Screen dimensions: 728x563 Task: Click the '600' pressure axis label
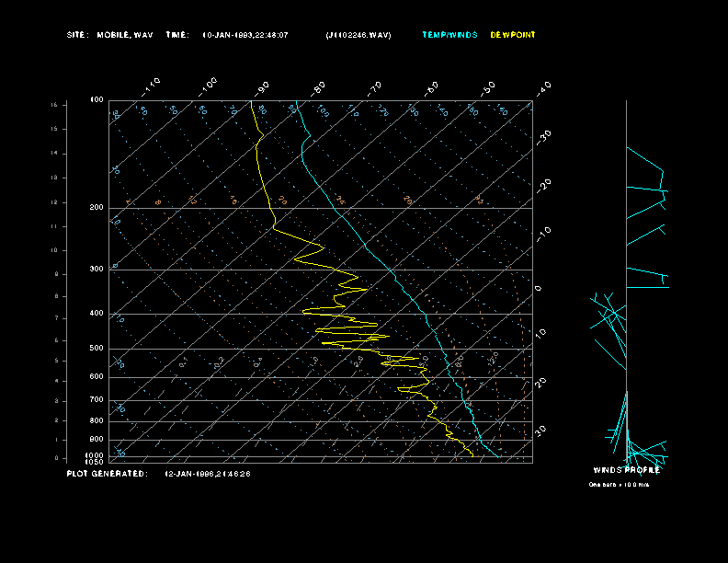coord(97,377)
